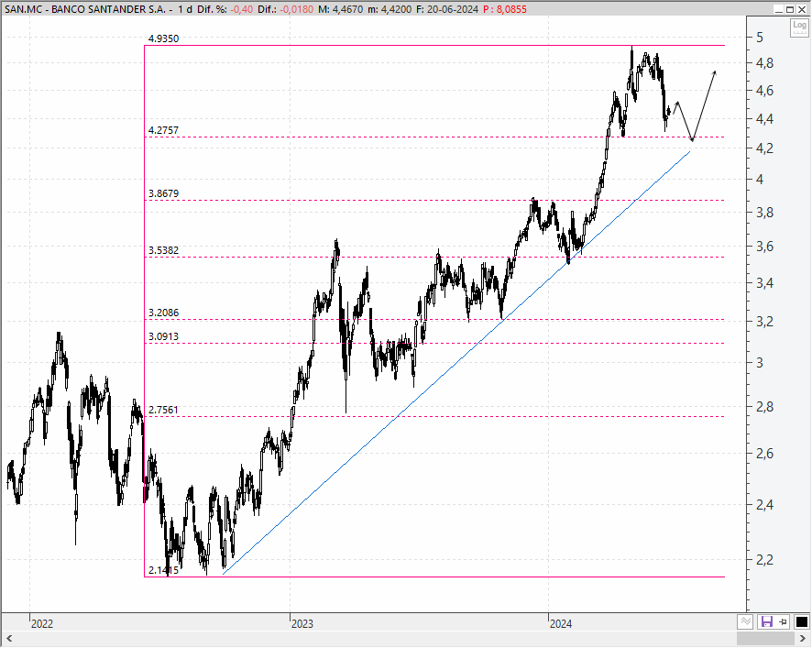Click price axis value 4,6
812x648 pixels.
click(x=765, y=91)
